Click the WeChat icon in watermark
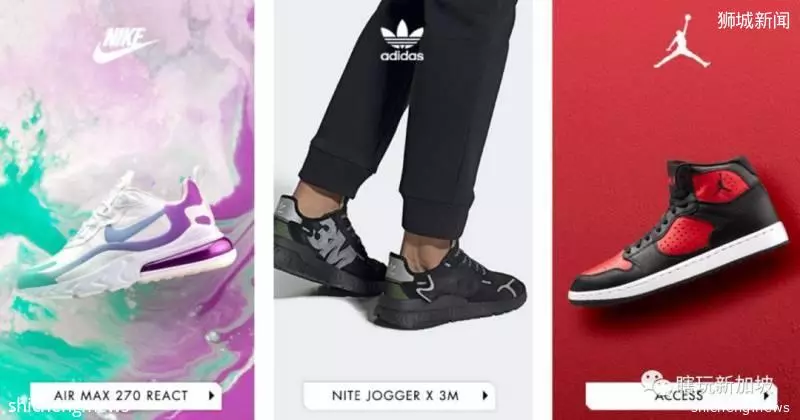Image resolution: width=800 pixels, height=420 pixels. [x=656, y=382]
